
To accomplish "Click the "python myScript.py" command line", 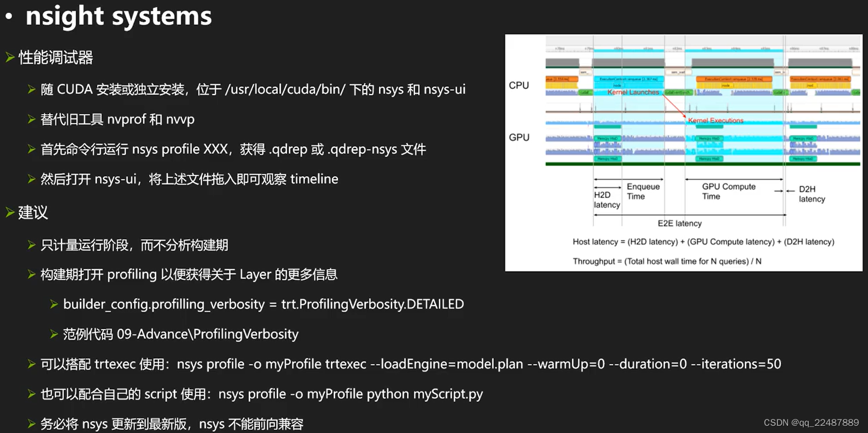I will (x=262, y=394).
